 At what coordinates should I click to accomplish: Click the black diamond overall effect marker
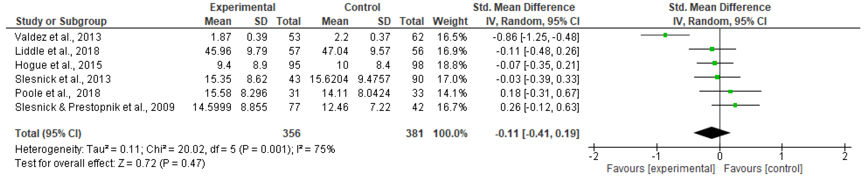[712, 133]
